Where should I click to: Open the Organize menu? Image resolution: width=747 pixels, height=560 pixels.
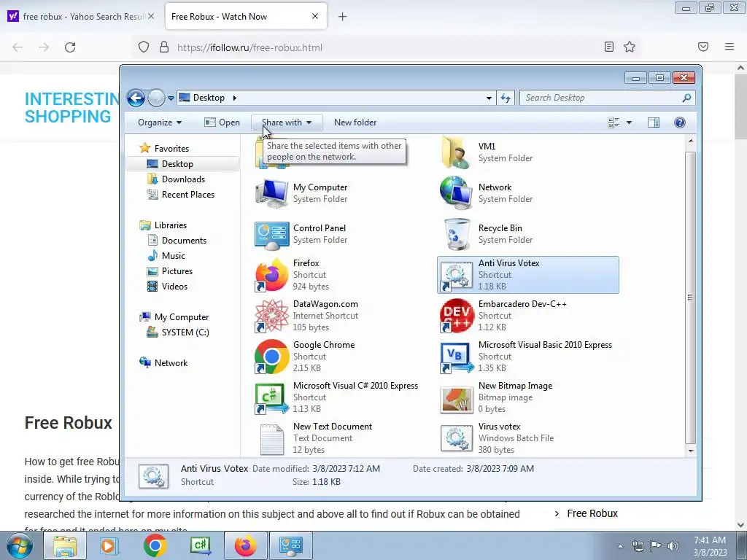pyautogui.click(x=160, y=122)
